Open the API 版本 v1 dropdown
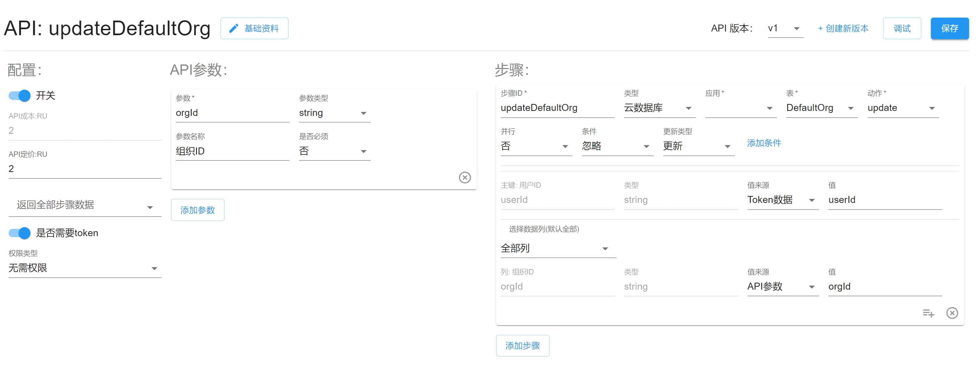 point(785,29)
